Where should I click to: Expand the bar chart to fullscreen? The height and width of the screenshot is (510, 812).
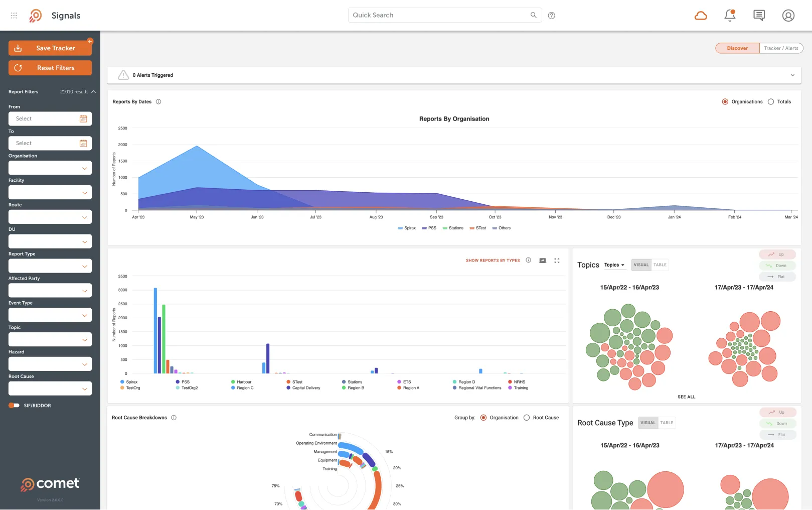pos(557,261)
